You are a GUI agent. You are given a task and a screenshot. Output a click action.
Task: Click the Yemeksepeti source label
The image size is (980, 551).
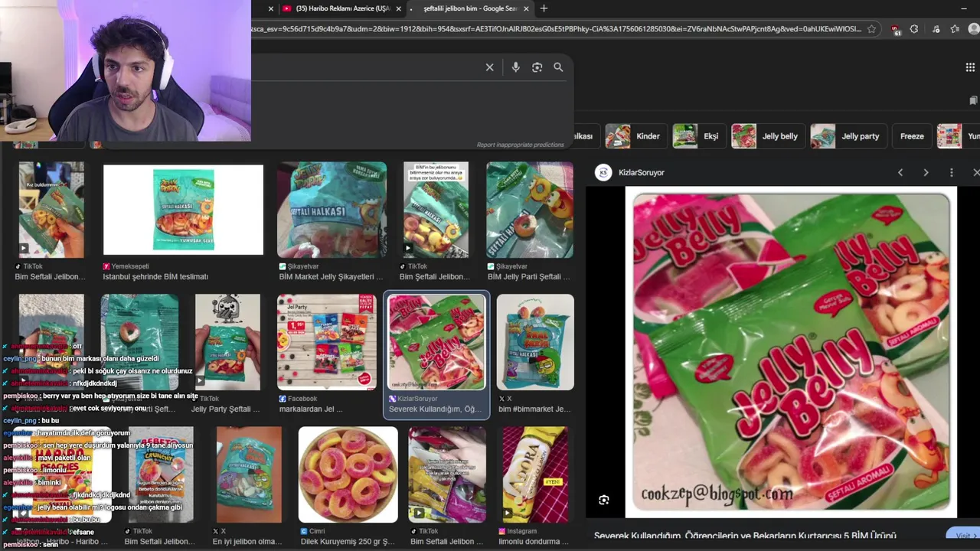point(130,266)
